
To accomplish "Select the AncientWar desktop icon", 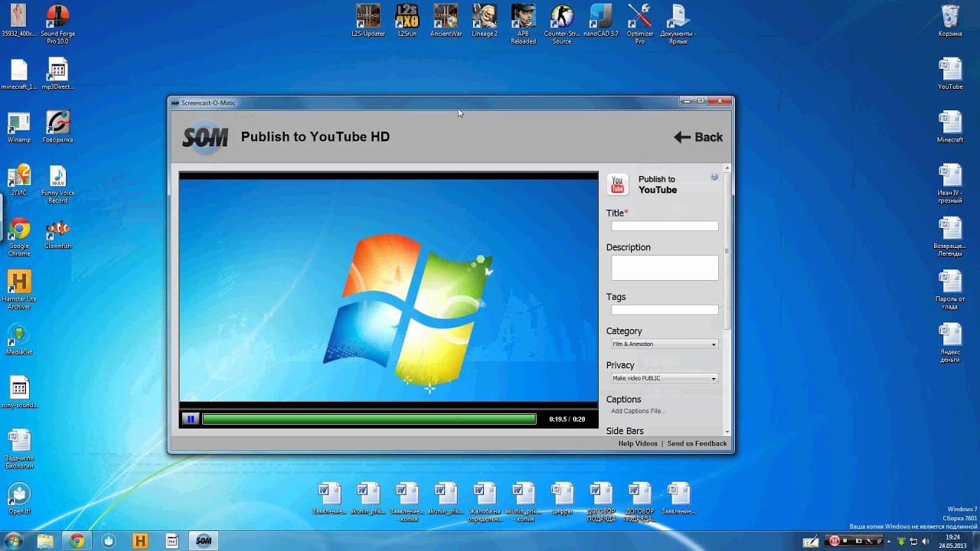I will (446, 21).
